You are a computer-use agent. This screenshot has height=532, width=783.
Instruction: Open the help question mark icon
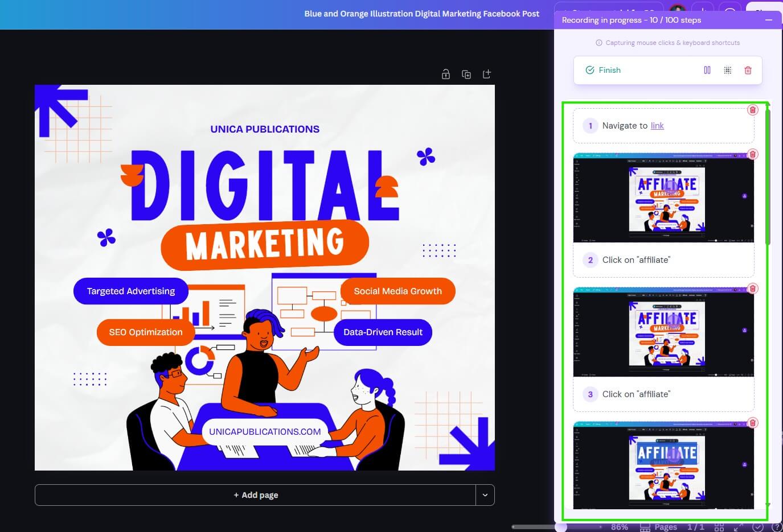tap(776, 527)
